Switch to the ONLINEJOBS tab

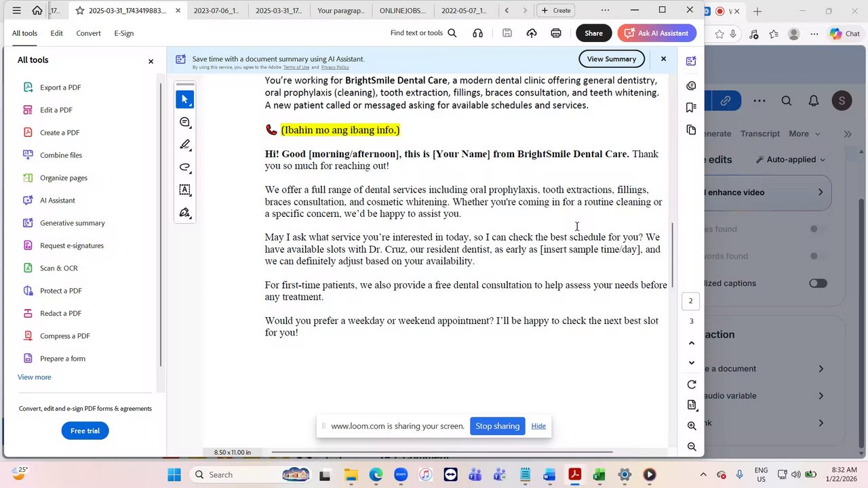click(403, 11)
